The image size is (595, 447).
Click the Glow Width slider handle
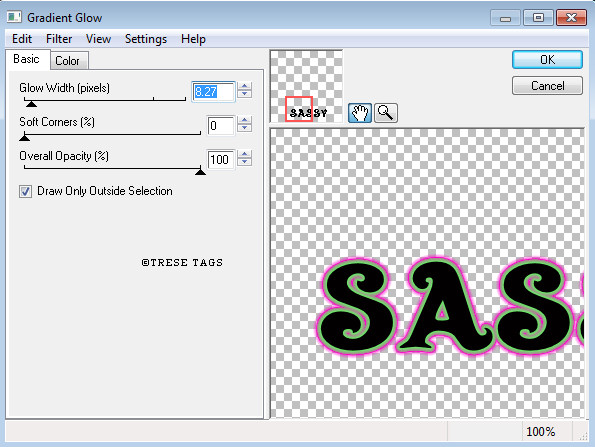click(x=31, y=104)
